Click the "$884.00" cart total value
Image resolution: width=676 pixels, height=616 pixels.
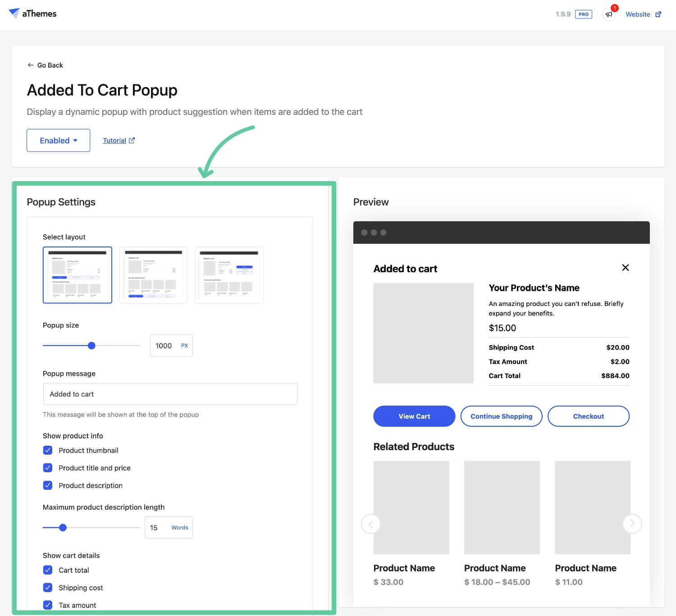pos(615,376)
